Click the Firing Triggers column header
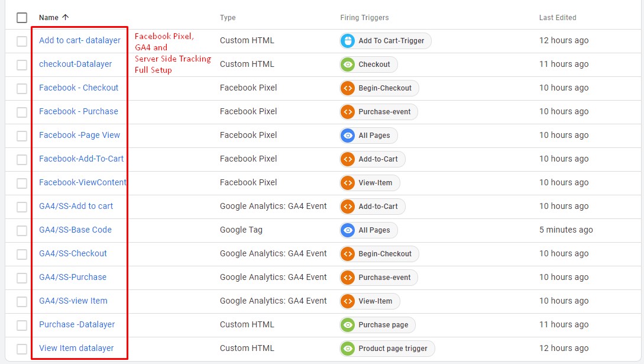This screenshot has height=364, width=644. tap(364, 18)
